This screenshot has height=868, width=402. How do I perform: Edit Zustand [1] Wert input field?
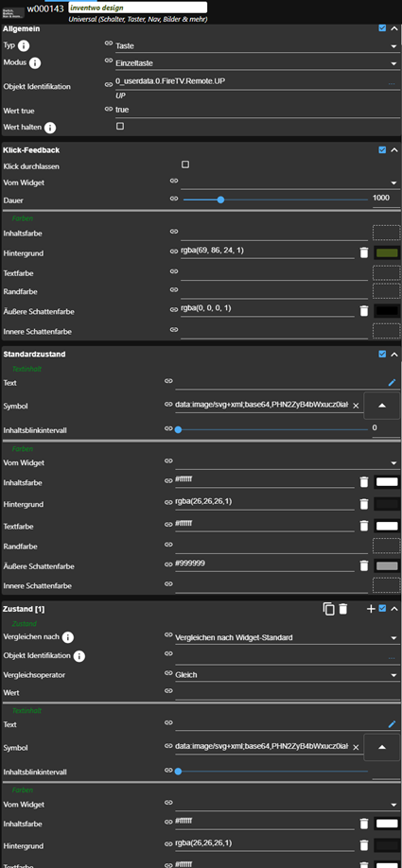click(x=287, y=691)
